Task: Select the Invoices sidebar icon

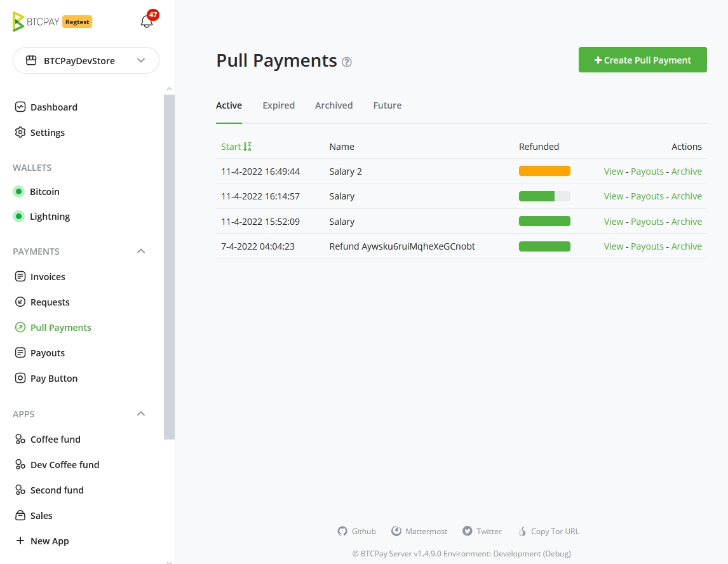Action: click(x=20, y=276)
